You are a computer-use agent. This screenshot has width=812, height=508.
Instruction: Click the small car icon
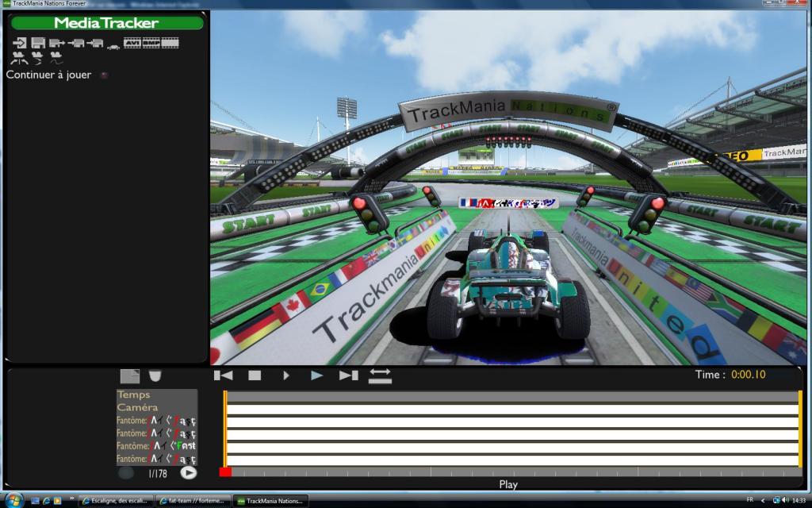[113, 47]
